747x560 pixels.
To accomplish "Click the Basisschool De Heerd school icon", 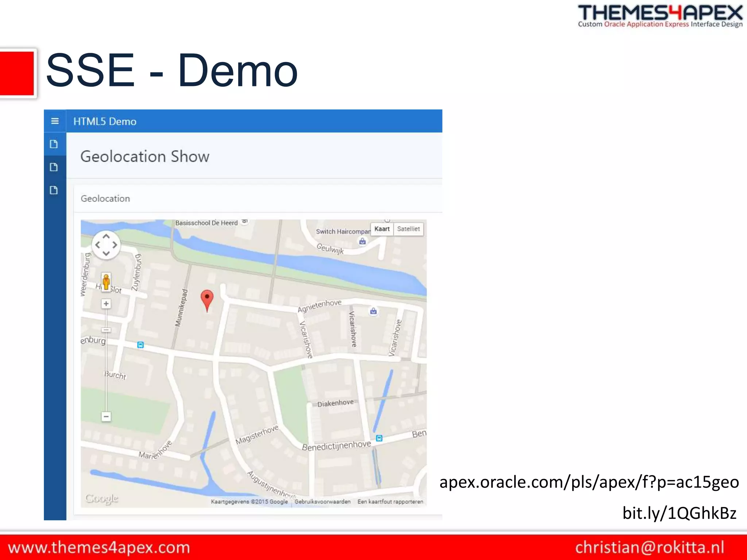I will (x=245, y=221).
